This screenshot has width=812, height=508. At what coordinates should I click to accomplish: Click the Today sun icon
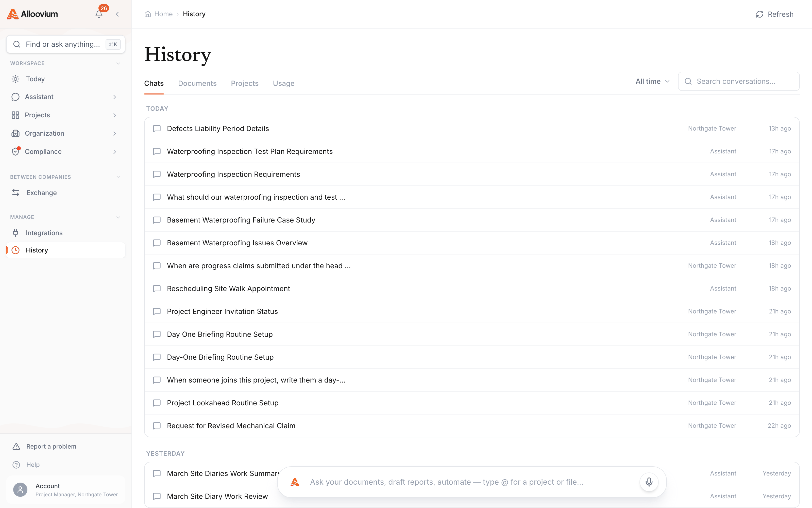click(15, 79)
